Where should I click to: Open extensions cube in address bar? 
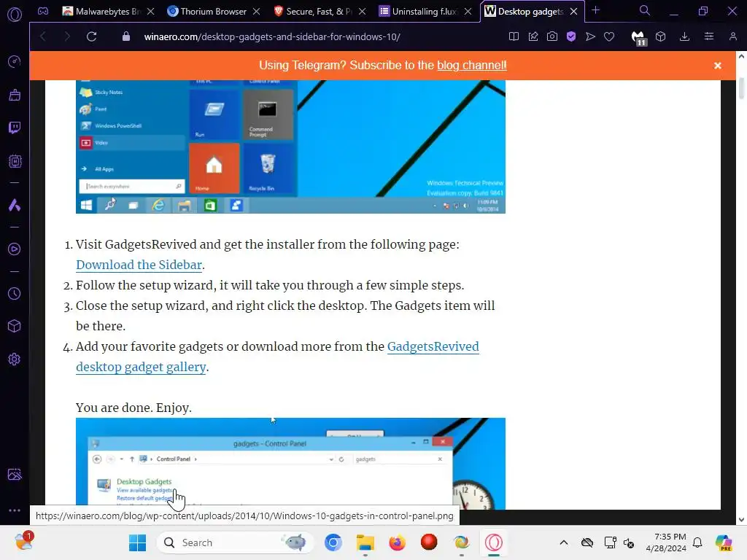point(660,36)
